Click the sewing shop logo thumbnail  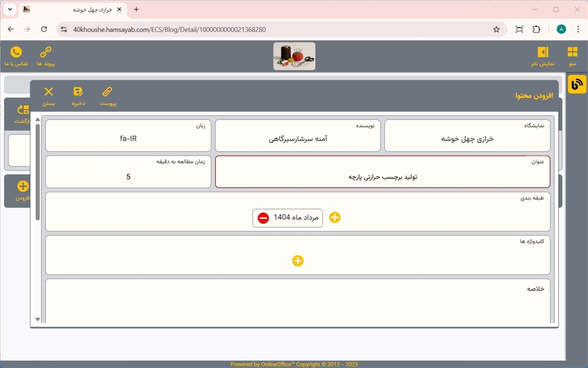click(294, 56)
